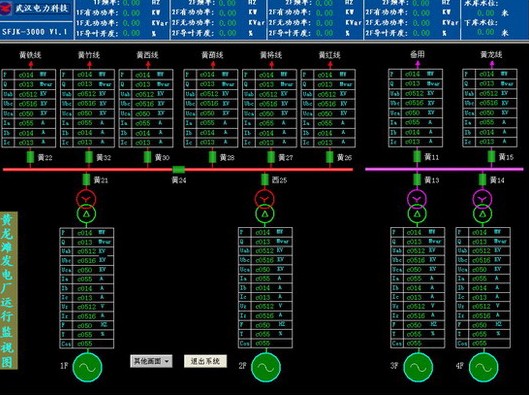Click the 3F generator symbol
Image resolution: width=529 pixels, height=395 pixels.
point(418,367)
